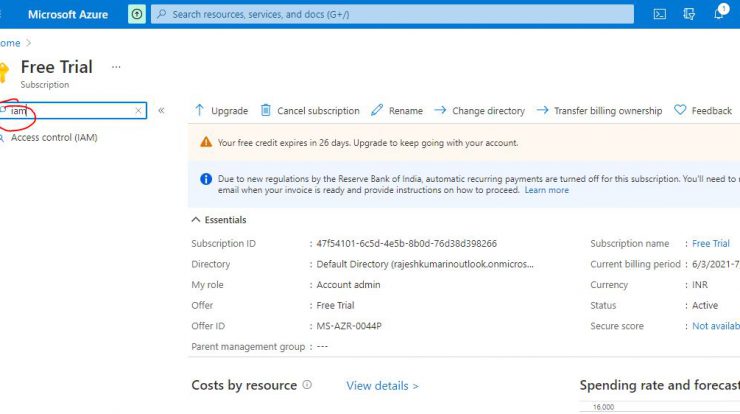Click the Change directory arrow icon
Screen dimensions: 740x414
440,110
